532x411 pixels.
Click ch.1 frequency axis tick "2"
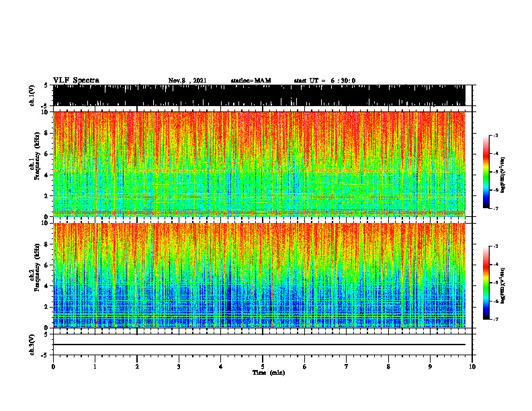46,196
